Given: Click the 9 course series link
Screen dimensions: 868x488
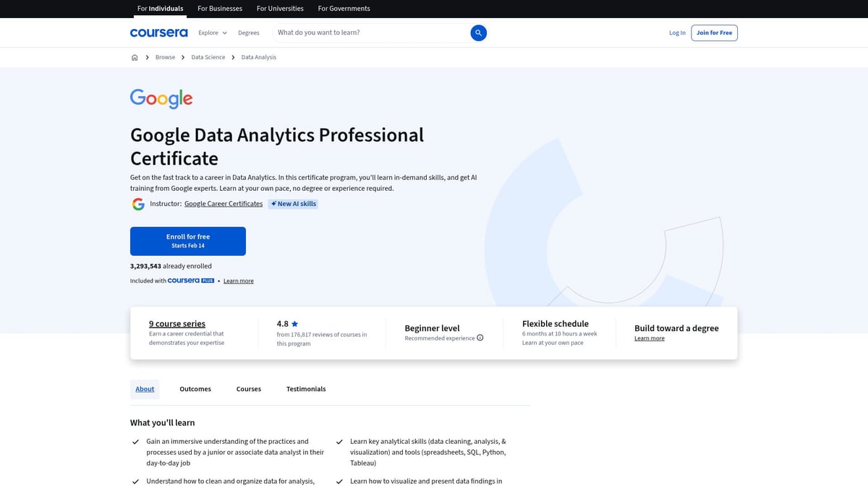Looking at the screenshot, I should point(177,324).
